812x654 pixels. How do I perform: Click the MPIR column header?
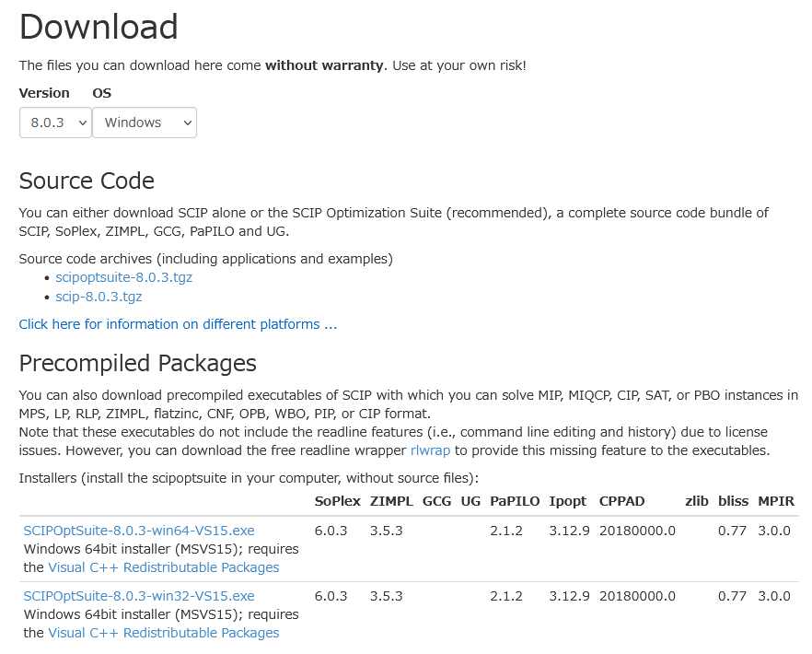776,501
